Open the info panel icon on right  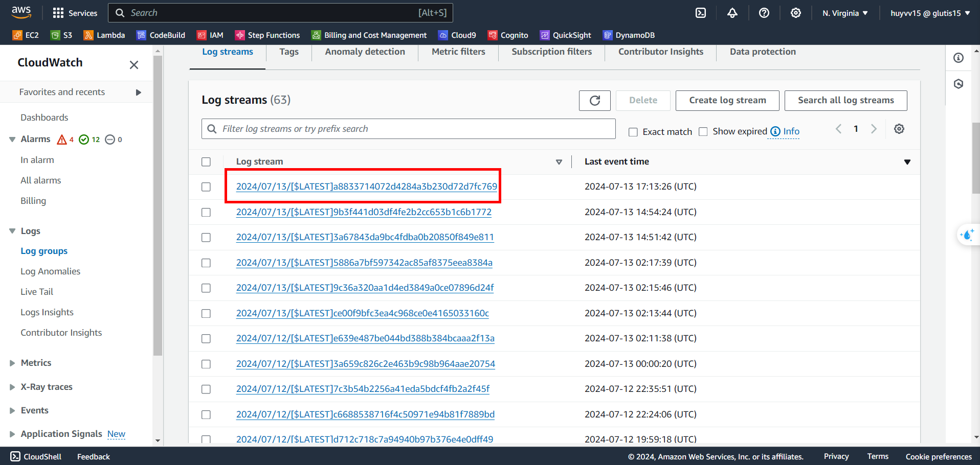point(959,58)
